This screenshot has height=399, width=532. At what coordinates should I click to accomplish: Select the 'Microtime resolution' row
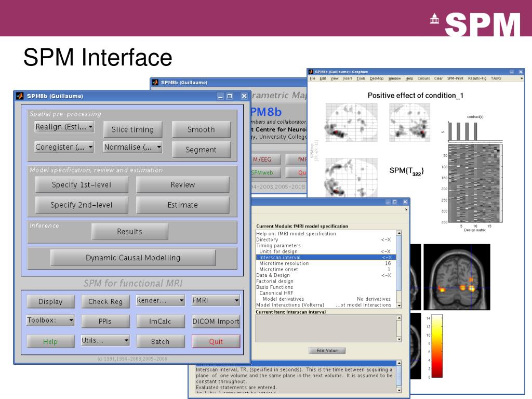(326, 263)
